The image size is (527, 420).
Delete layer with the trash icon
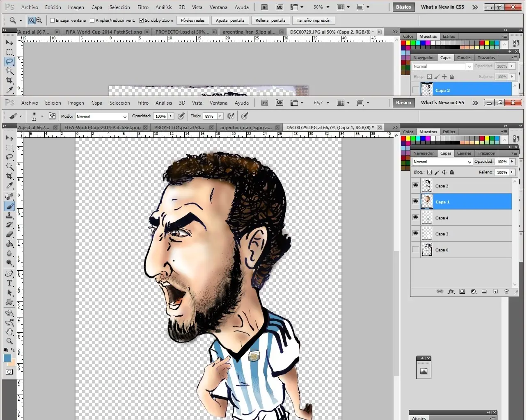pyautogui.click(x=506, y=291)
